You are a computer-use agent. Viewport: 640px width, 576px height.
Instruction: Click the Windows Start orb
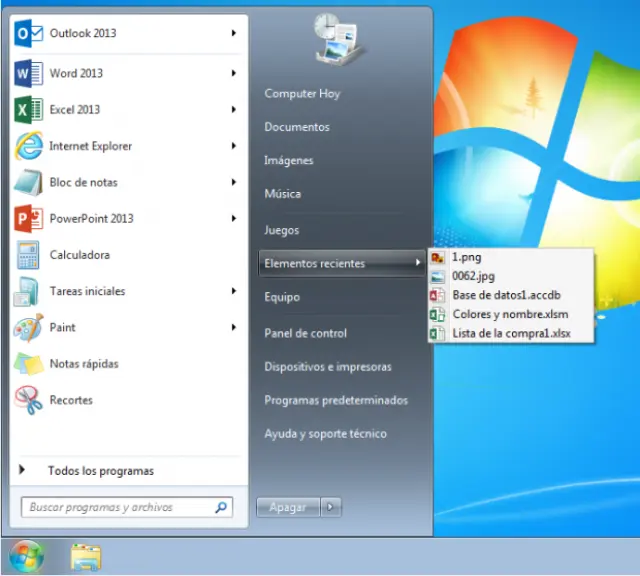click(x=27, y=555)
